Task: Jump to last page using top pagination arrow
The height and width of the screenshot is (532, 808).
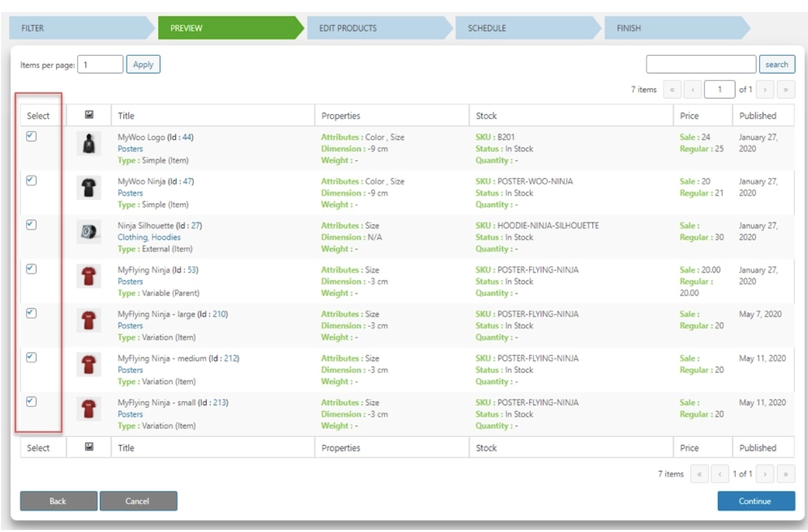Action: [785, 89]
